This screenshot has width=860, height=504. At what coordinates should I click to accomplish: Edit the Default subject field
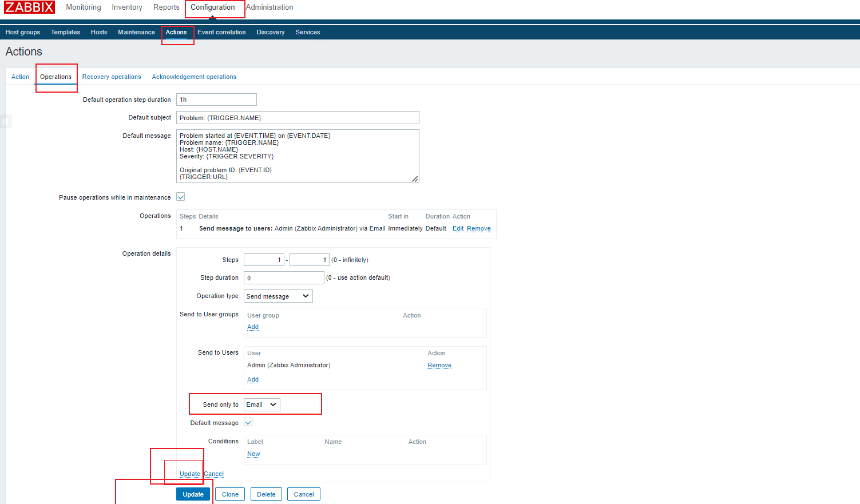(x=298, y=117)
